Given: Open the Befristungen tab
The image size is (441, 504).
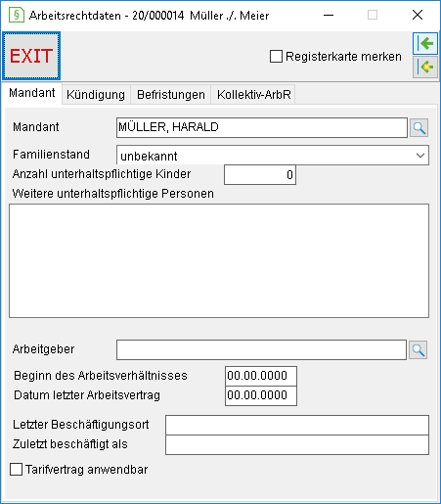Looking at the screenshot, I should point(171,95).
